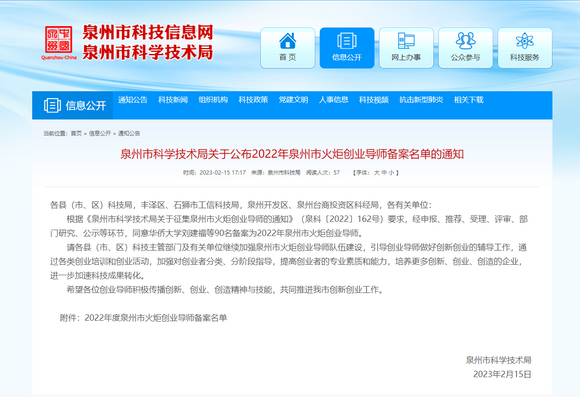580x397 pixels.
Task: Open the 党建文明 menu item
Action: point(293,100)
